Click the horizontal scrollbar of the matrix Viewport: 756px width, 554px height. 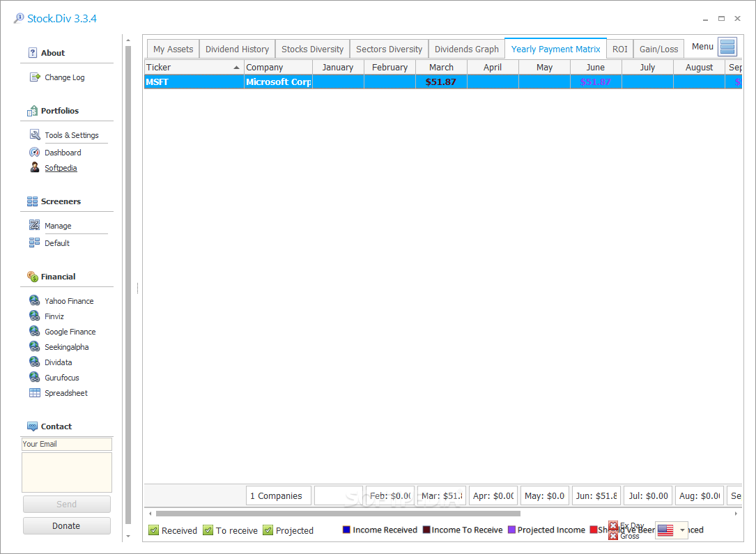(x=338, y=514)
